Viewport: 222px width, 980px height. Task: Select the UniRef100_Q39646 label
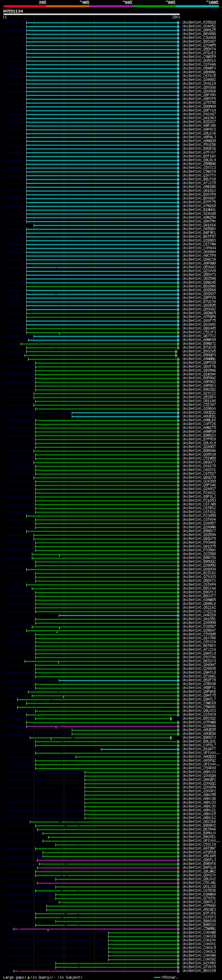(199, 726)
